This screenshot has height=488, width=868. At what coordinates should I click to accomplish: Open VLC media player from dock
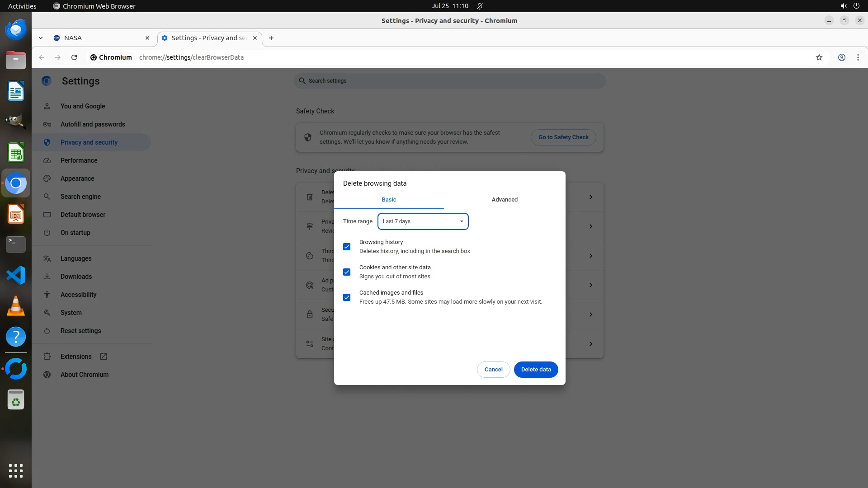pos(16,306)
